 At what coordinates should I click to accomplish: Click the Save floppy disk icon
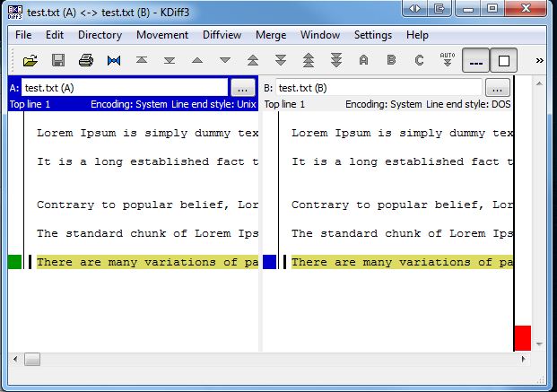click(57, 61)
